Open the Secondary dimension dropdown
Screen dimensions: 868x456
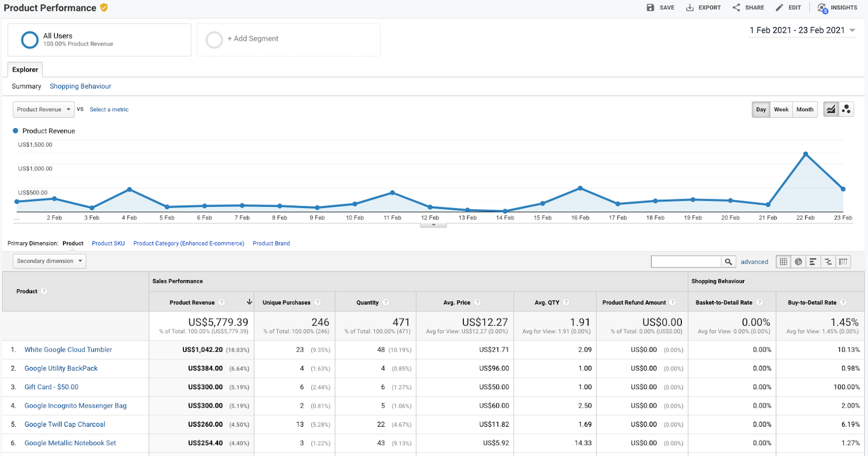coord(49,261)
